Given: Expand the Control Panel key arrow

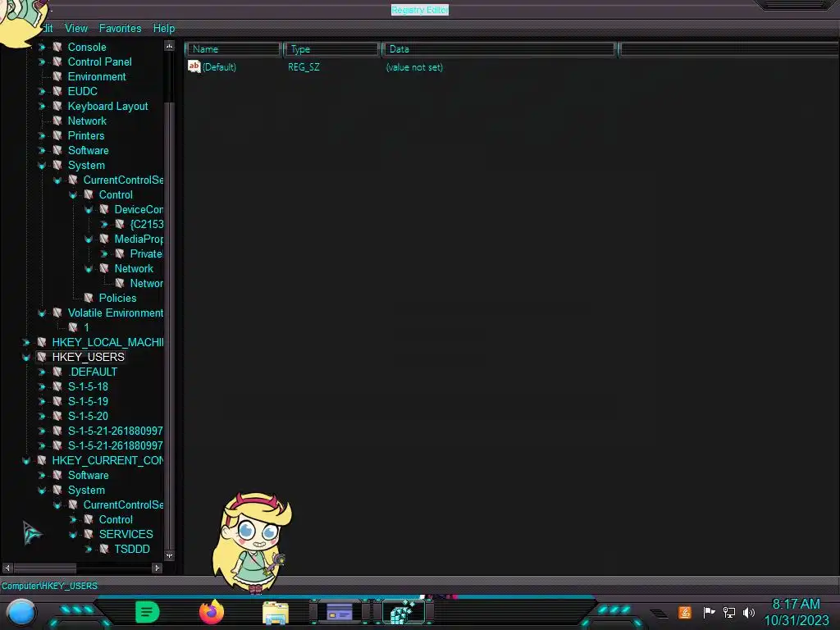Looking at the screenshot, I should click(42, 62).
